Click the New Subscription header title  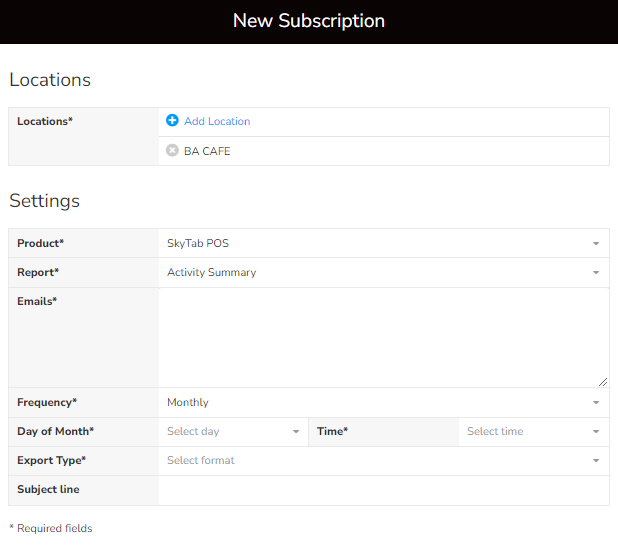tap(309, 21)
